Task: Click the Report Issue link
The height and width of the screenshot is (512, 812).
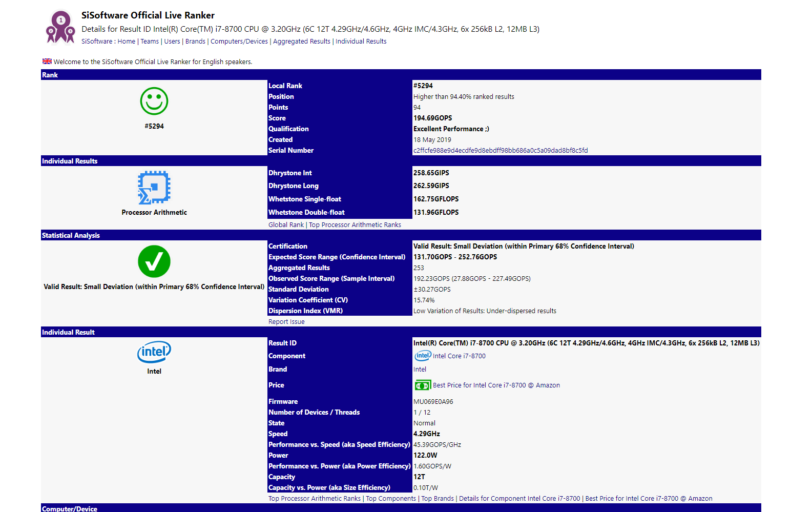Action: (286, 322)
